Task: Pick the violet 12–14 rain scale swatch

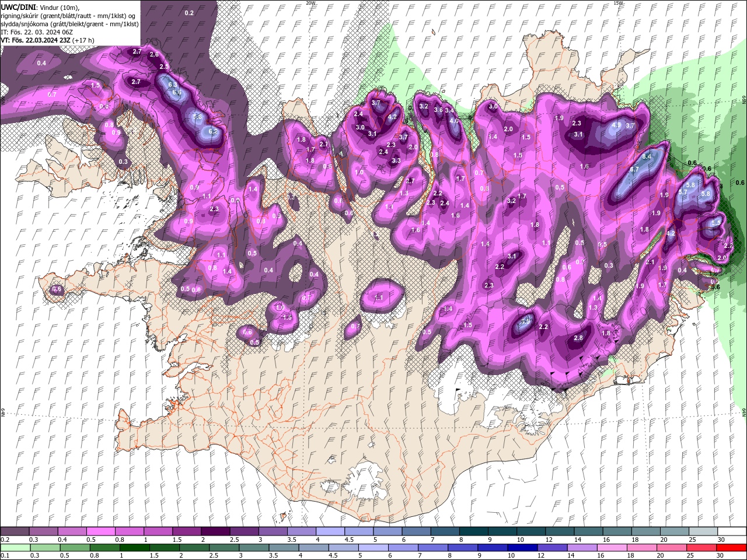Action: (x=552, y=548)
